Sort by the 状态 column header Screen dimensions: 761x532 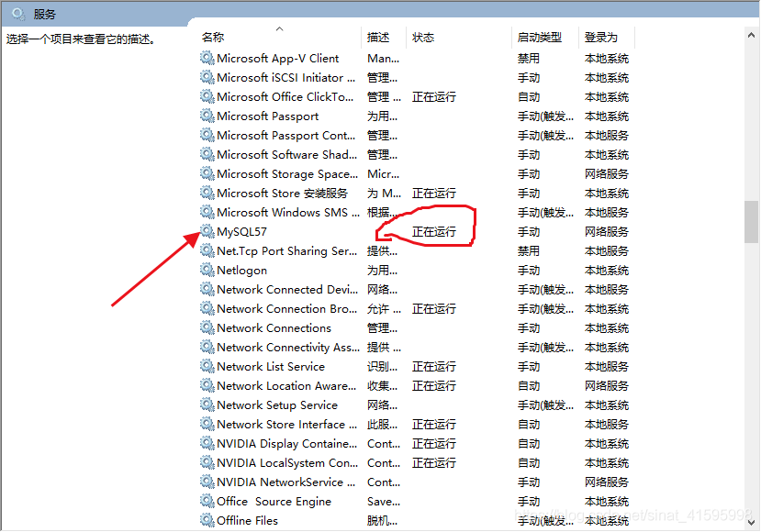point(422,38)
